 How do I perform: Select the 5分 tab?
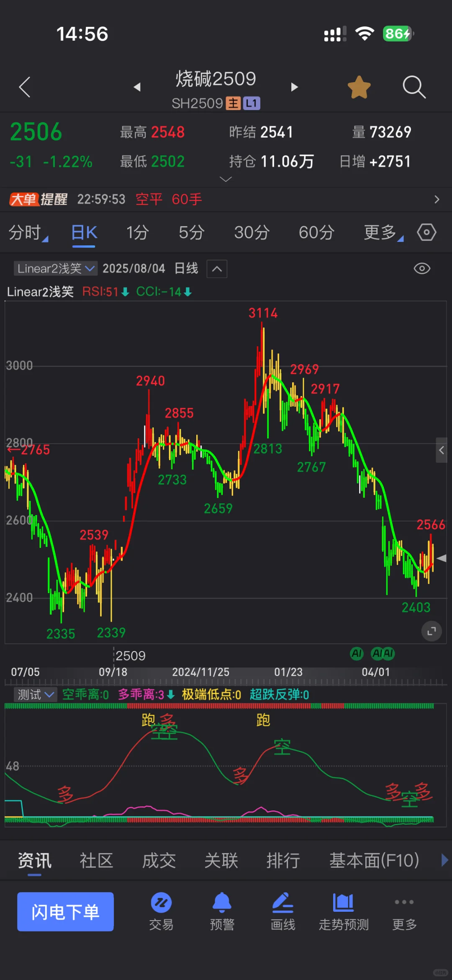point(192,232)
